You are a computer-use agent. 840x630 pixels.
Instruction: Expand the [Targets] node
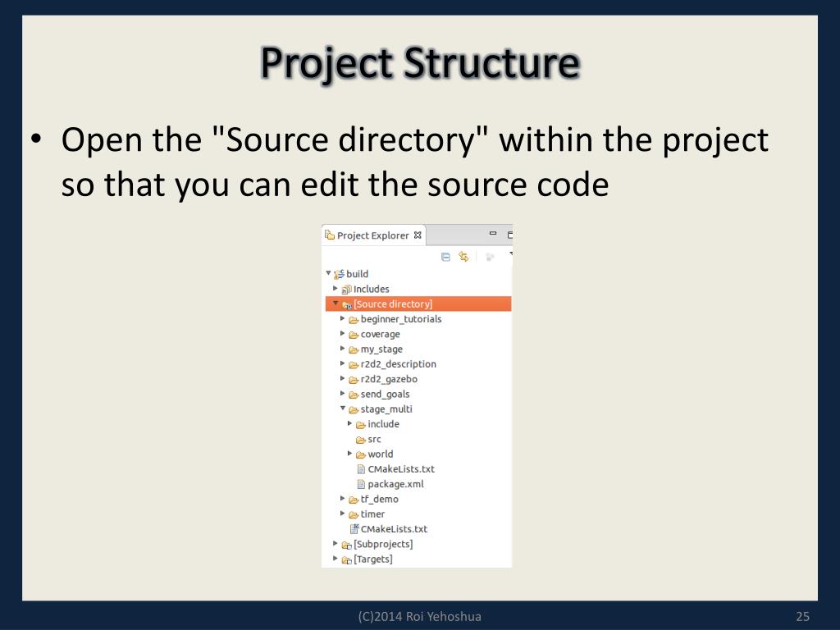coord(336,558)
